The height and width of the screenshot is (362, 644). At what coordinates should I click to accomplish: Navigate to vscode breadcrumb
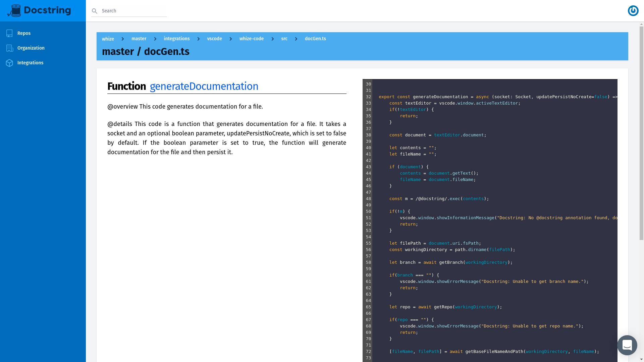tap(214, 39)
